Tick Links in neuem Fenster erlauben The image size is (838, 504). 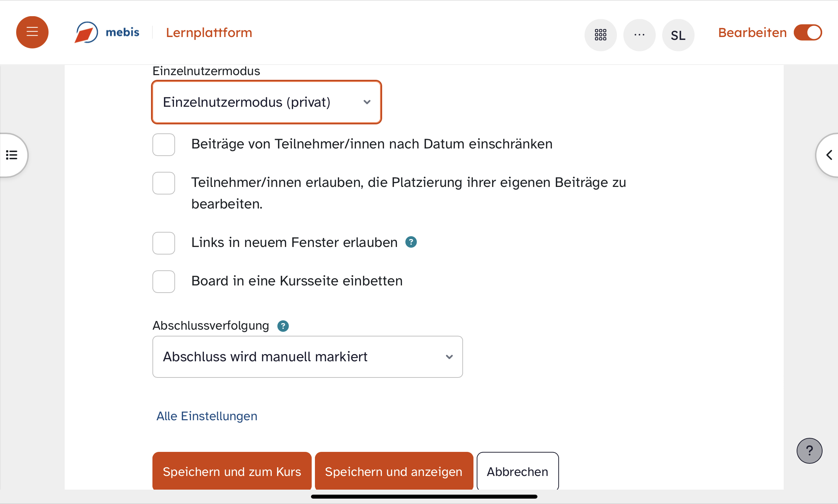tap(164, 243)
